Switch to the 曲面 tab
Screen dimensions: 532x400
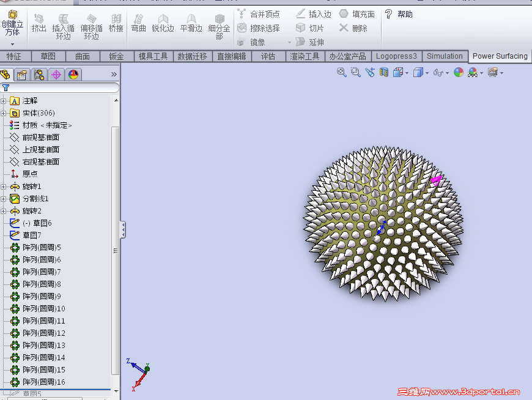pyautogui.click(x=83, y=56)
